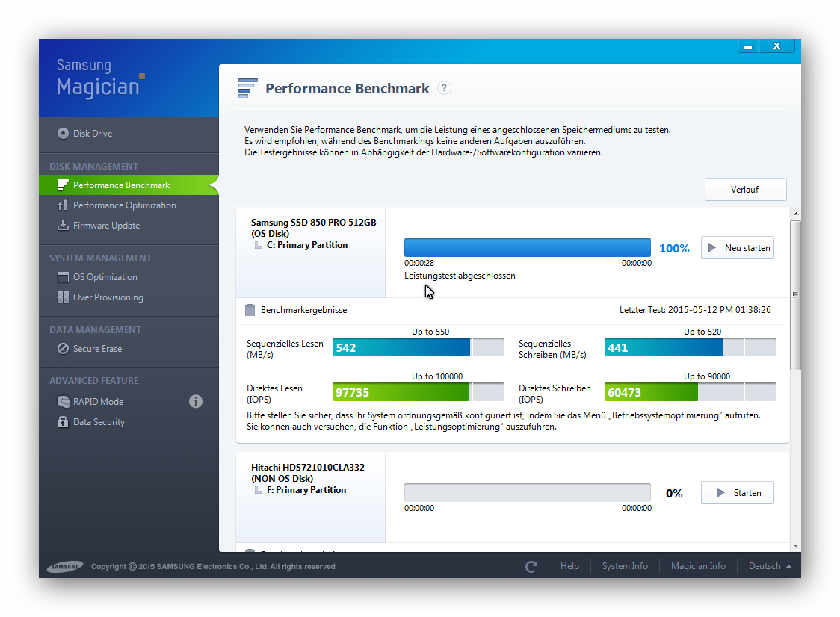Click the Hitachi 0% progress bar

pyautogui.click(x=528, y=493)
